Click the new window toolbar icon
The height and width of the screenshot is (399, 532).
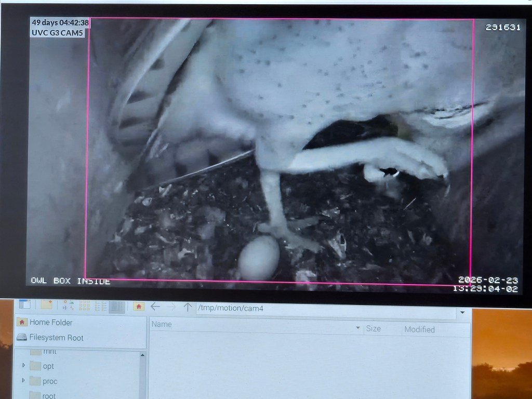24,305
